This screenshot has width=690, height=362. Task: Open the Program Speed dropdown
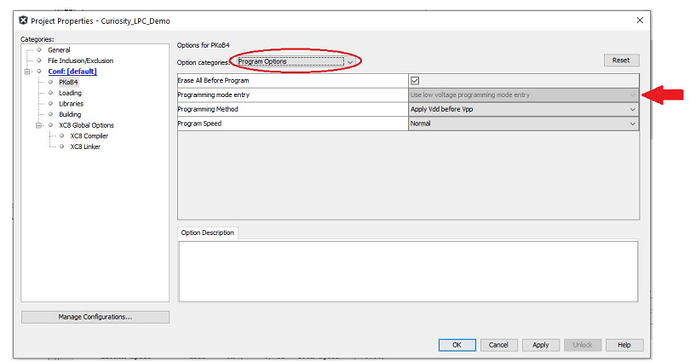(523, 124)
